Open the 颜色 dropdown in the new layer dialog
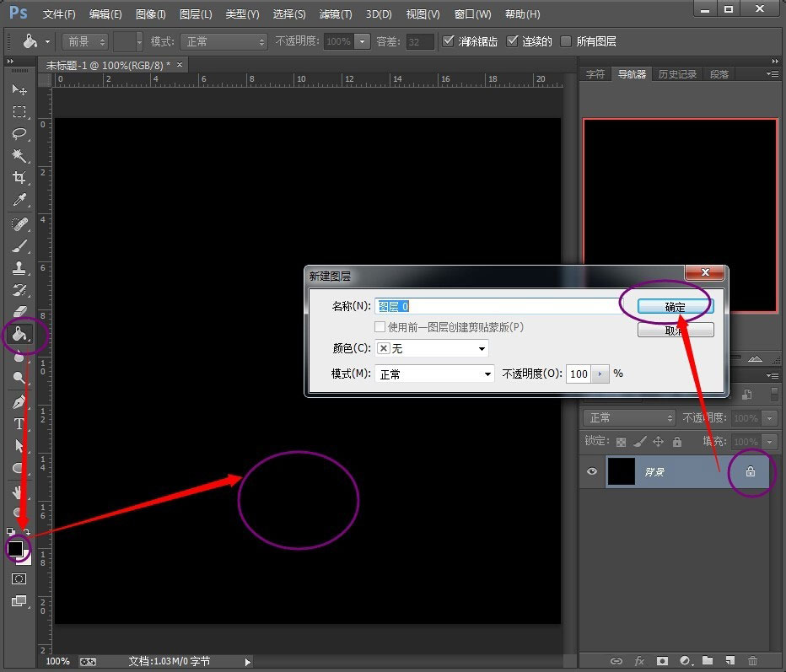 click(432, 348)
